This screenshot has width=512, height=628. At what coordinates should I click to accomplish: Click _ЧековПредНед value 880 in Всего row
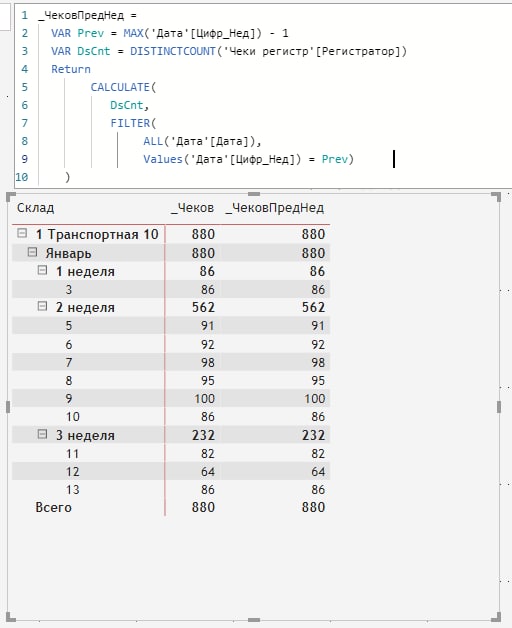tap(313, 507)
